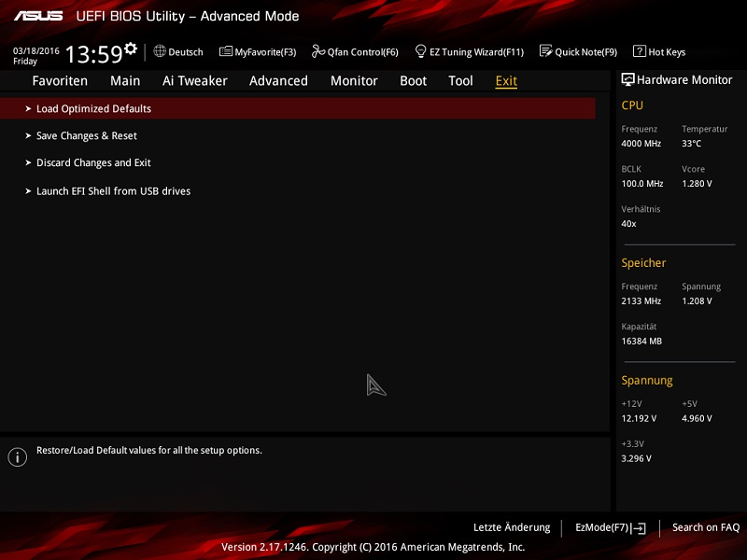Click the Speicher section heading
This screenshot has width=747, height=560.
643,263
